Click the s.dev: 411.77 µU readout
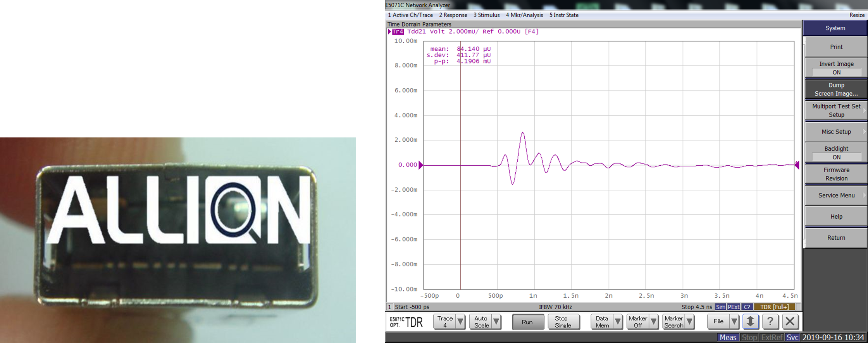This screenshot has height=343, width=868. click(458, 55)
